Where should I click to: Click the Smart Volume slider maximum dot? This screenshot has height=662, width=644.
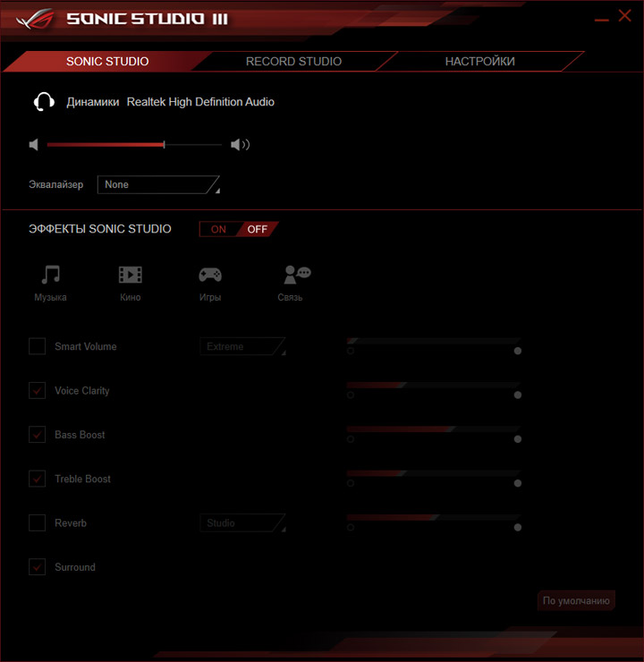pyautogui.click(x=518, y=351)
